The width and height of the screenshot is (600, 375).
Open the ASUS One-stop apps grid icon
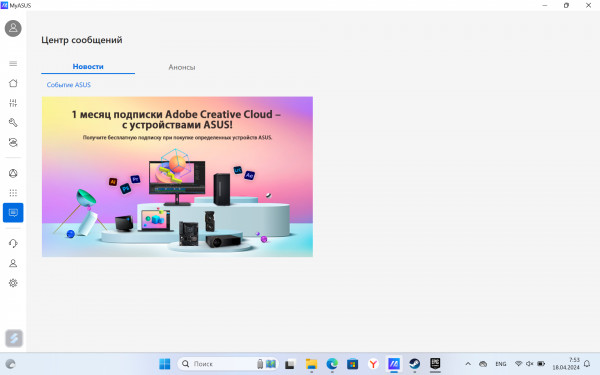(x=13, y=193)
